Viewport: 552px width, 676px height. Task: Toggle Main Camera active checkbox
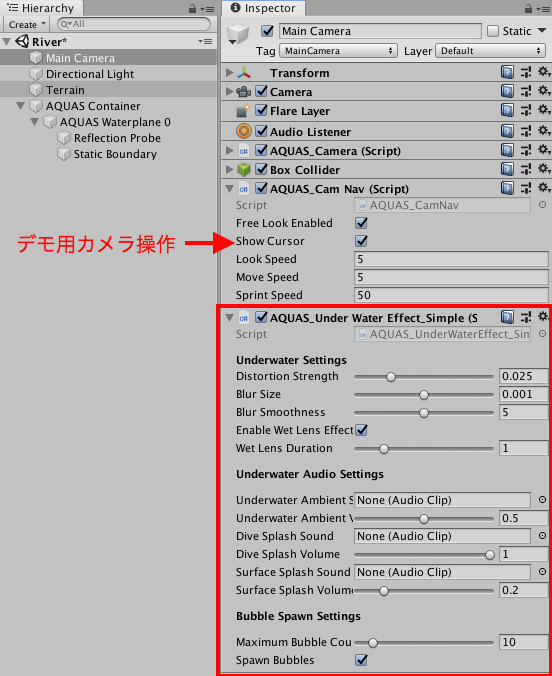click(267, 31)
